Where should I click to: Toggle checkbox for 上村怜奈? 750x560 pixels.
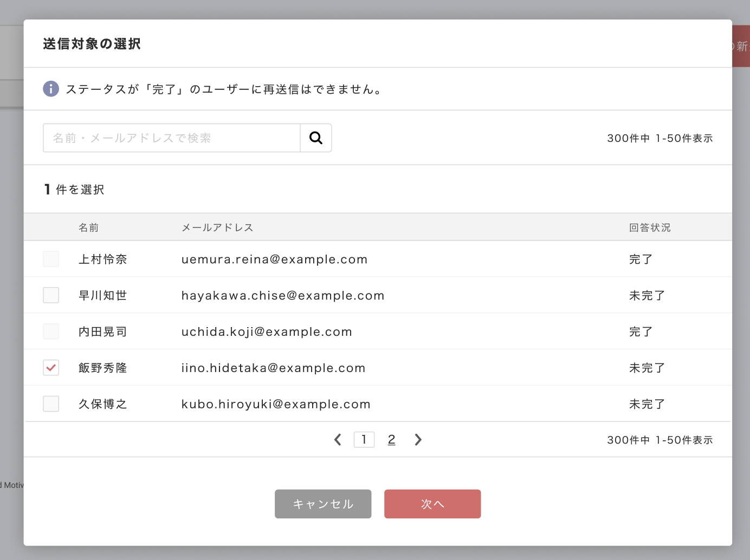(x=51, y=259)
